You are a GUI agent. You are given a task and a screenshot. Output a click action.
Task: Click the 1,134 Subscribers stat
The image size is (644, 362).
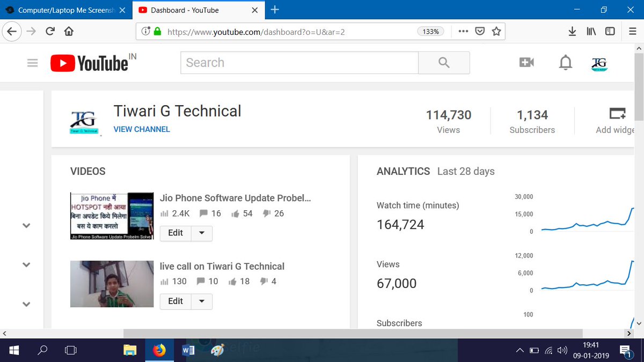(532, 122)
